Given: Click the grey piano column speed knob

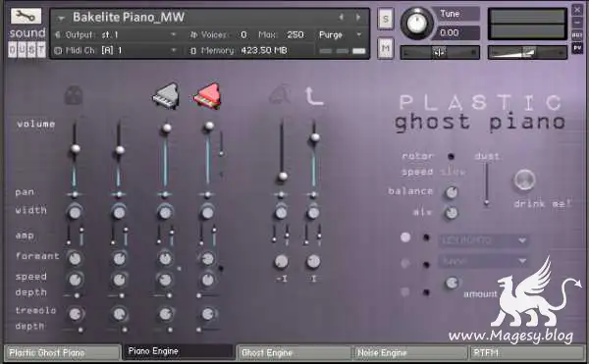Looking at the screenshot, I should click(165, 280).
